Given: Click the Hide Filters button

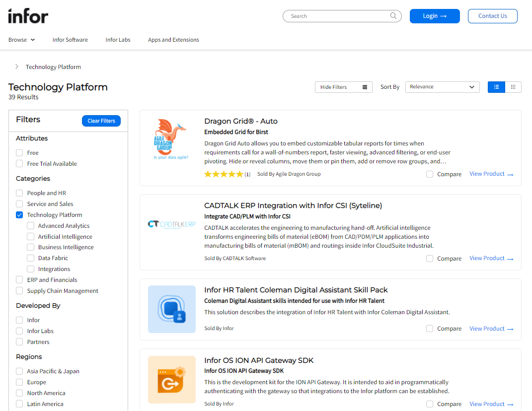Looking at the screenshot, I should pyautogui.click(x=344, y=87).
